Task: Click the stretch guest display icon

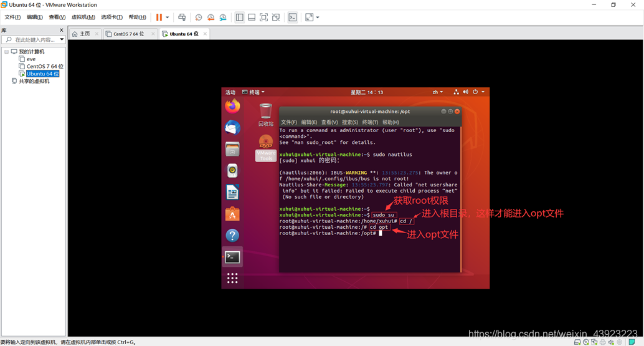Action: point(310,17)
